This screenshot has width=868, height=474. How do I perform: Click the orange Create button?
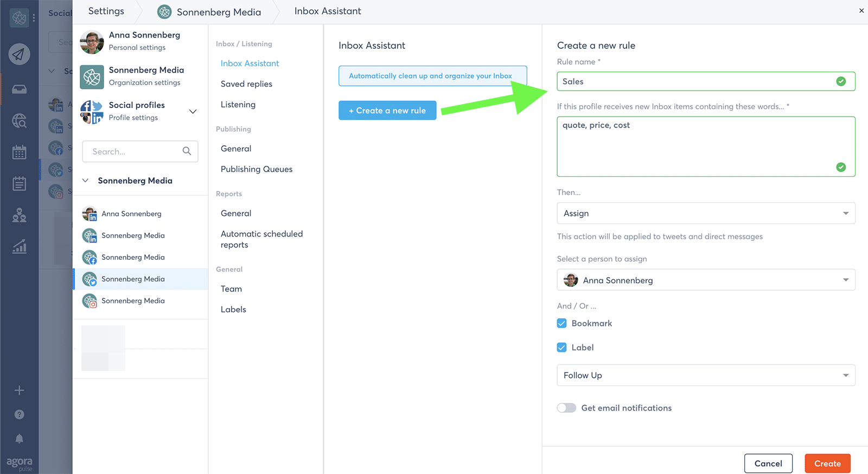click(827, 464)
